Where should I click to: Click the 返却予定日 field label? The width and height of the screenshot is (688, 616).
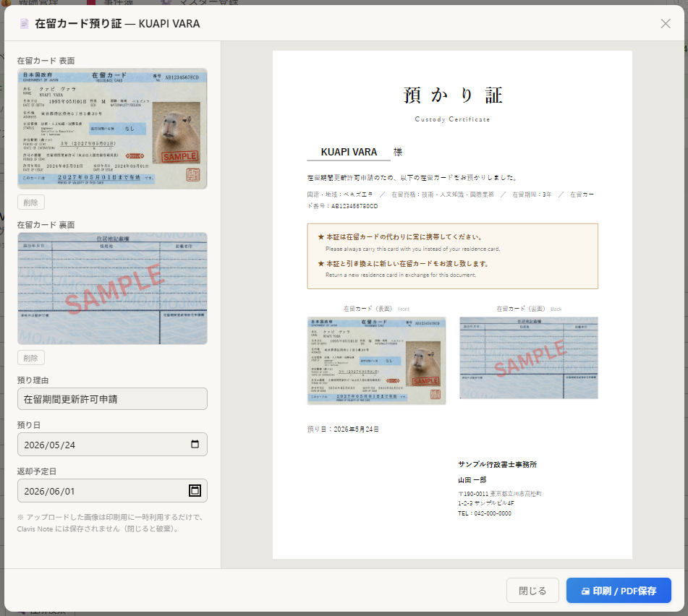[x=36, y=471]
